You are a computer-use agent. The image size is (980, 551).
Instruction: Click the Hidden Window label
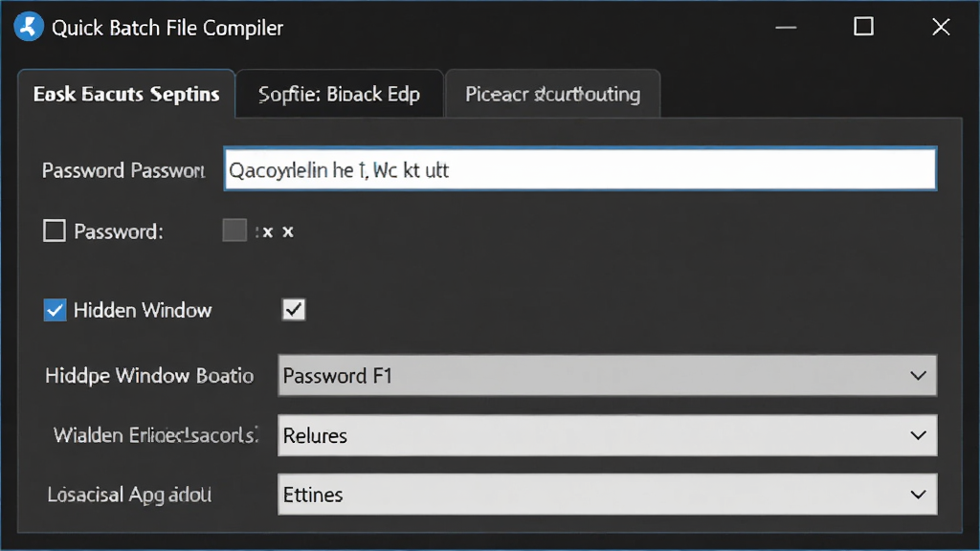coord(143,311)
